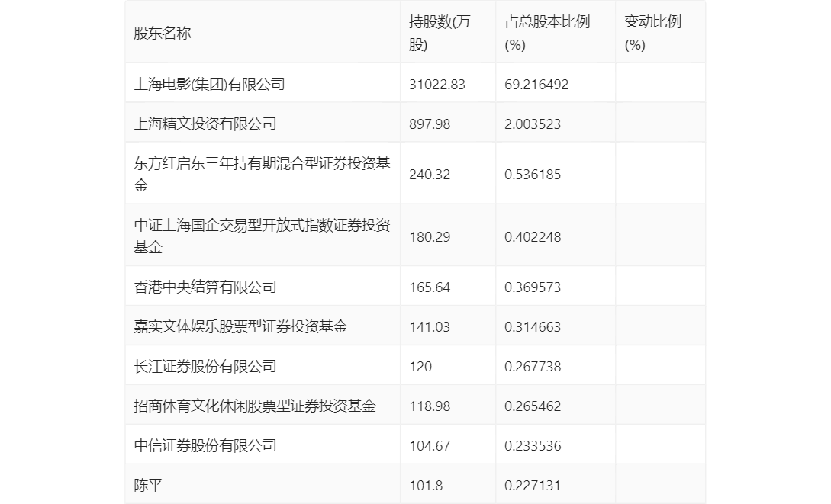Image resolution: width=831 pixels, height=504 pixels.
Task: Click the shareholding value 120
Action: point(420,366)
